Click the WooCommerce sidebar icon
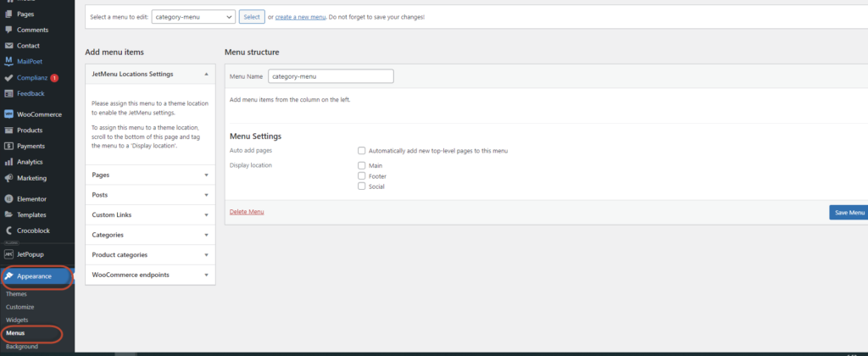This screenshot has width=868, height=356. click(x=9, y=114)
